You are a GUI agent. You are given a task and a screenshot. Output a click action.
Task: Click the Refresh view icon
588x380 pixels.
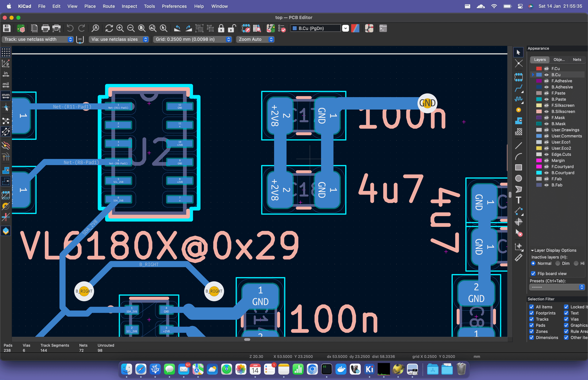(109, 28)
